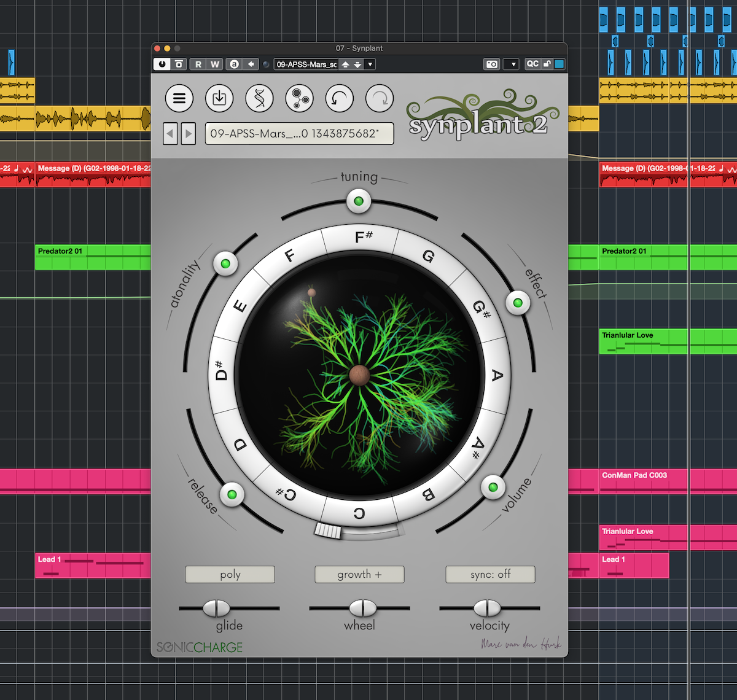Open the Synplant hamburger menu
The height and width of the screenshot is (700, 737).
point(179,99)
